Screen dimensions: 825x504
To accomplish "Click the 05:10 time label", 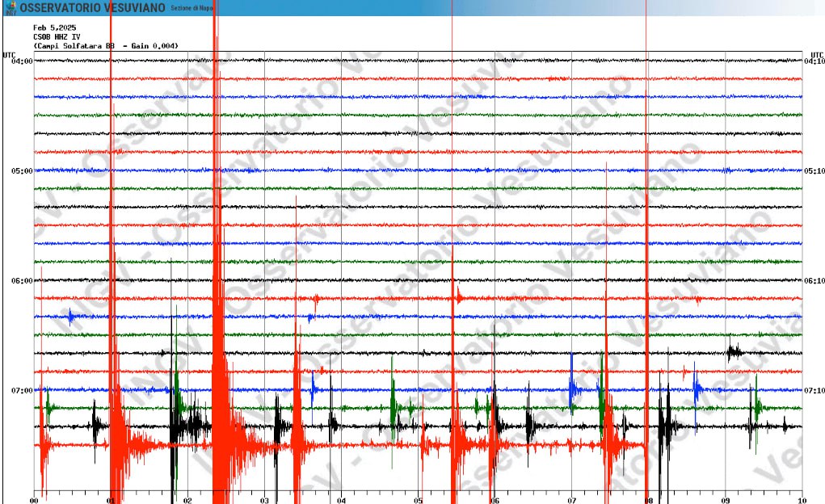I will point(814,171).
